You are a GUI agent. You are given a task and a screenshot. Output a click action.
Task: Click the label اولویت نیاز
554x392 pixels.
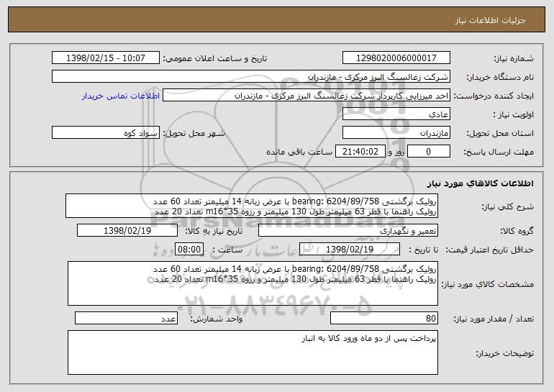tap(514, 115)
